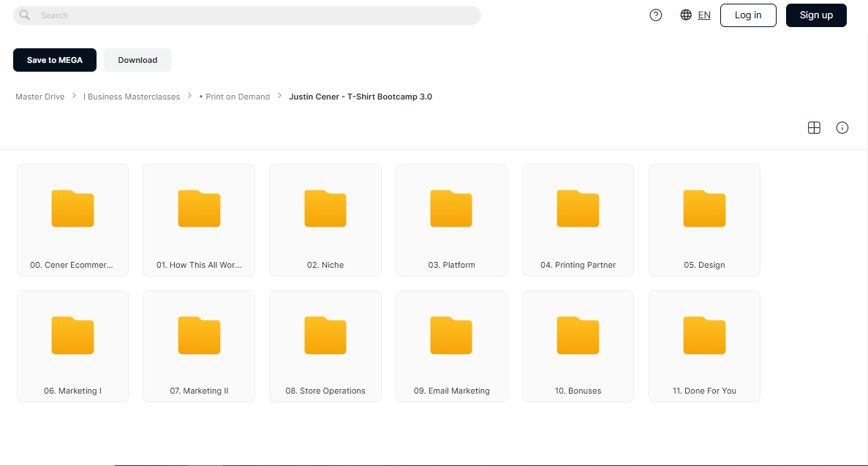Open the 09. Email Marketing folder icon
The height and width of the screenshot is (466, 868).
(x=451, y=335)
